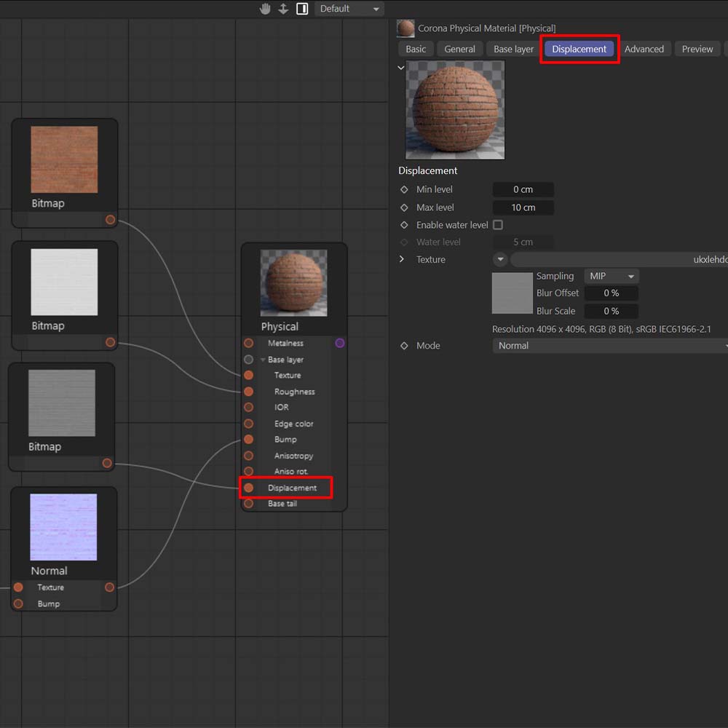728x728 pixels.
Task: Open the Sampling MIP dropdown
Action: point(612,276)
